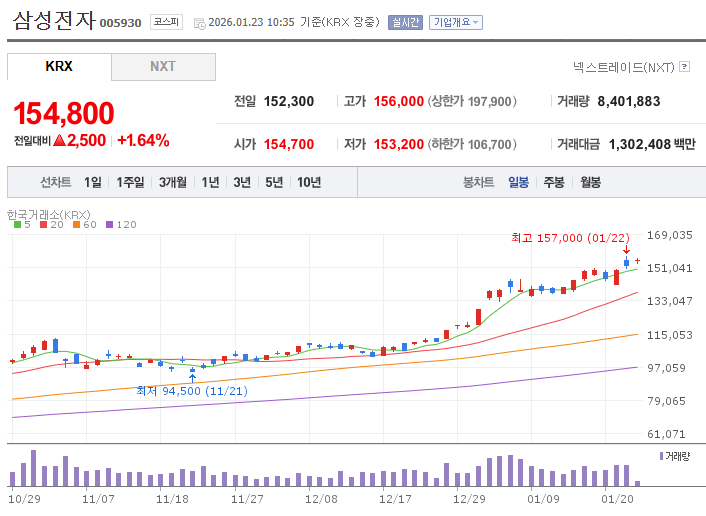Click the 넥스트레이드(NXT) text link
This screenshot has width=706, height=516.
point(624,67)
